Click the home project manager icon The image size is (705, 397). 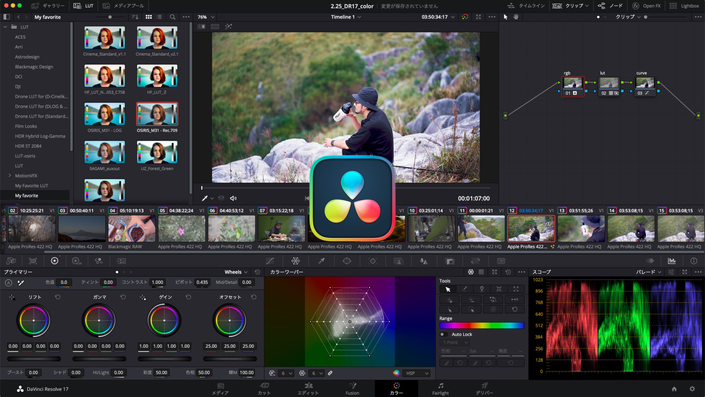click(674, 389)
